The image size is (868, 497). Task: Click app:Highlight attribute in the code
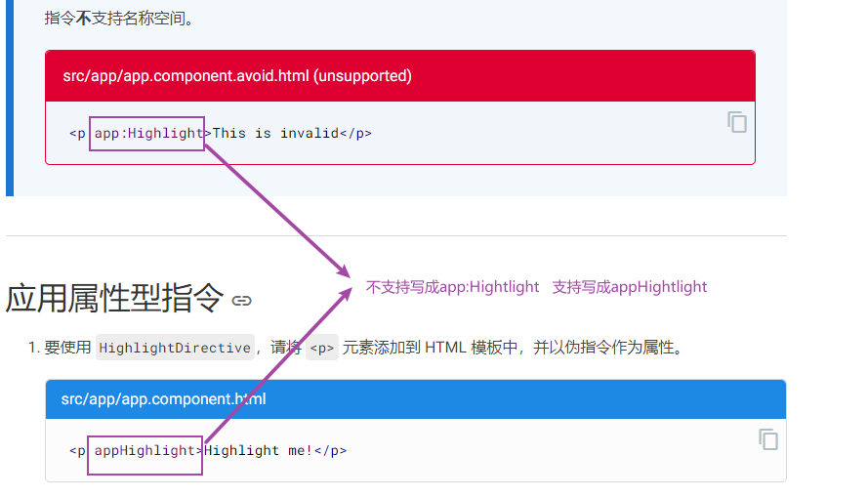(148, 134)
